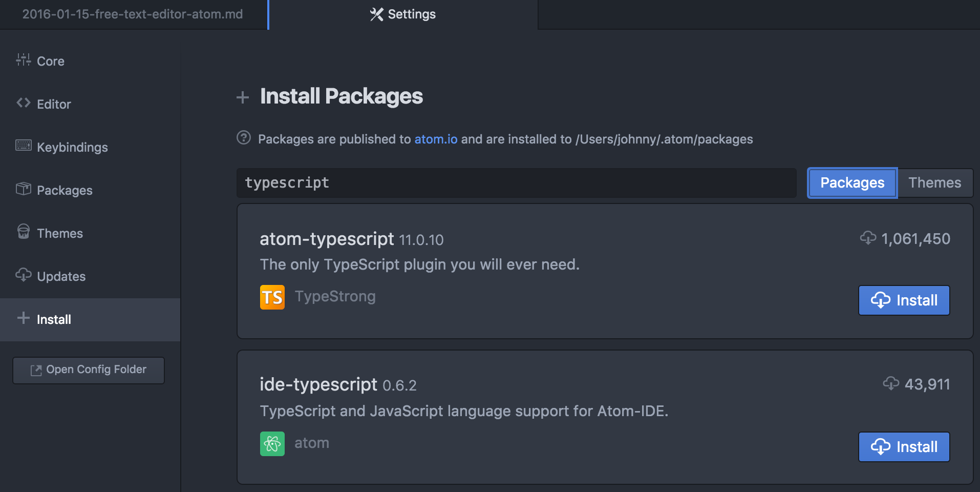The image size is (980, 492).
Task: Open atom-typescript package title
Action: pos(327,239)
